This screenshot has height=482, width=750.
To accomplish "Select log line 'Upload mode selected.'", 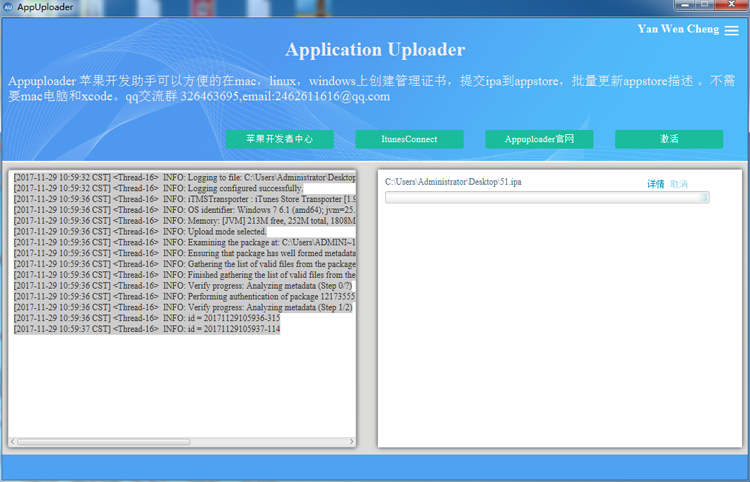I will click(x=140, y=231).
